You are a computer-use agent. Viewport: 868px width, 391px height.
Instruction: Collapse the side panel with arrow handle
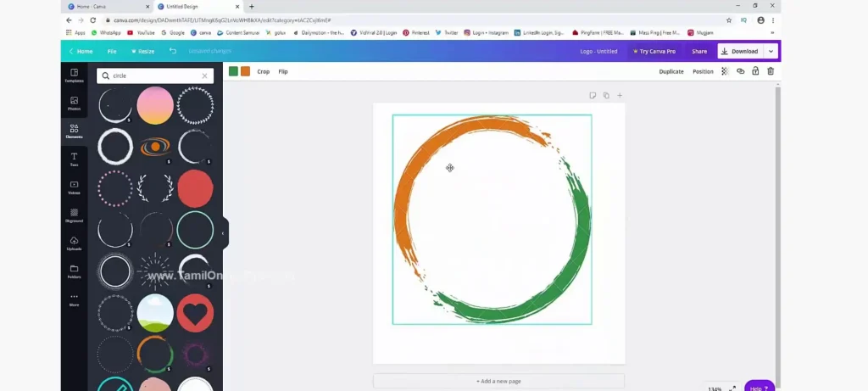click(223, 233)
